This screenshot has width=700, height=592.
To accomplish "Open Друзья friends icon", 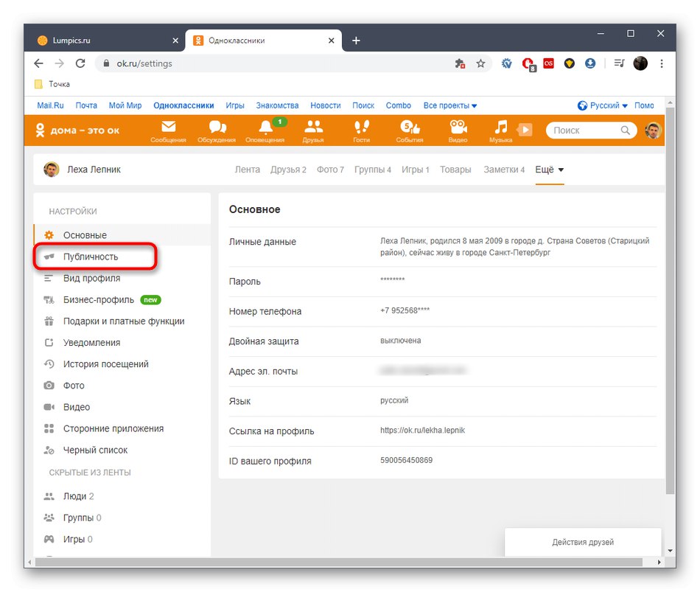I will [313, 131].
